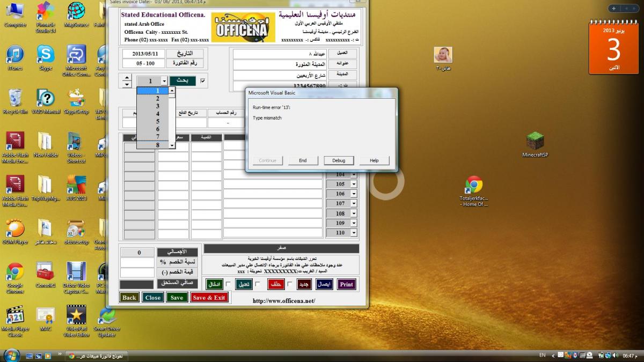This screenshot has height=362, width=644.
Task: Open the Windows Start menu
Action: tap(11, 355)
